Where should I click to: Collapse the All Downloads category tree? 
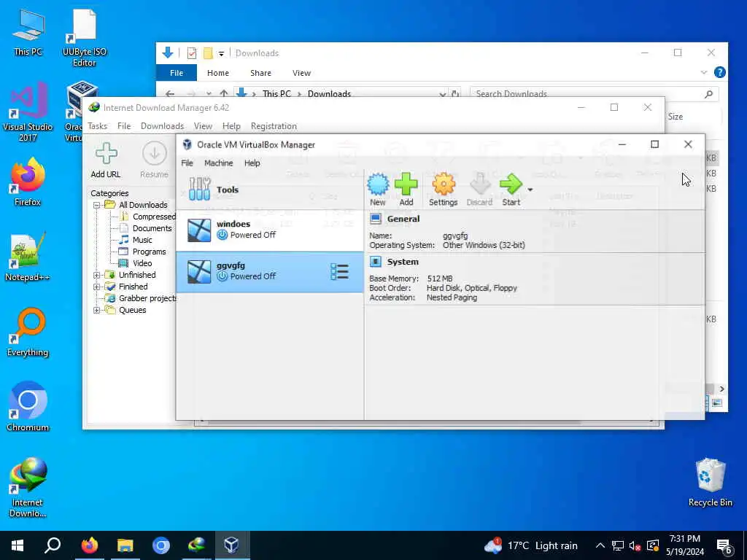pos(97,205)
